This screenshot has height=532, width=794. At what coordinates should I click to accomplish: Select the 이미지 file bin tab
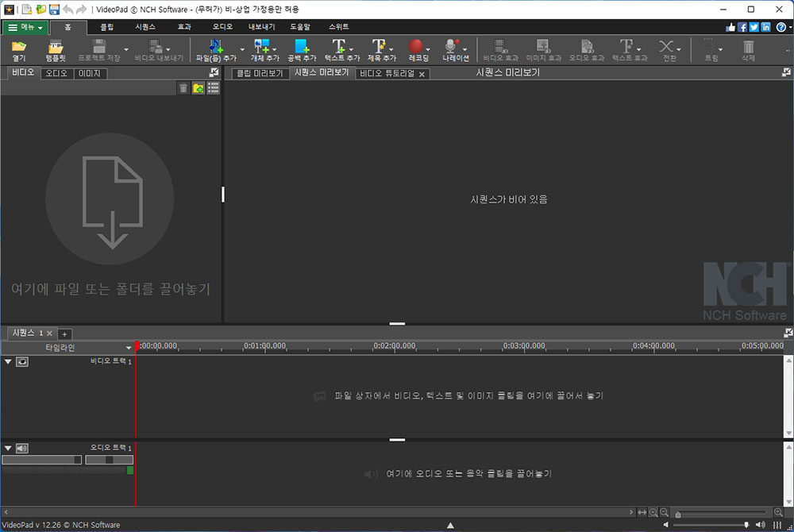90,73
